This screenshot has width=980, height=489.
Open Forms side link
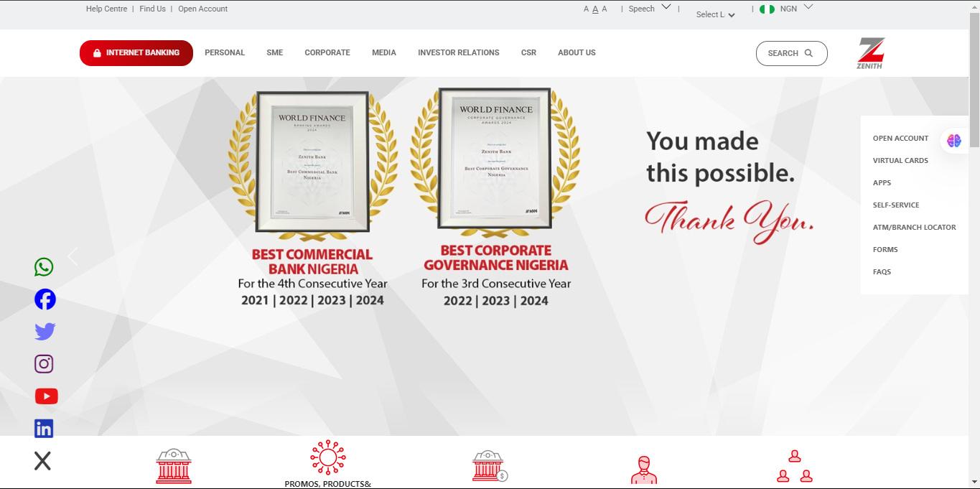click(885, 249)
